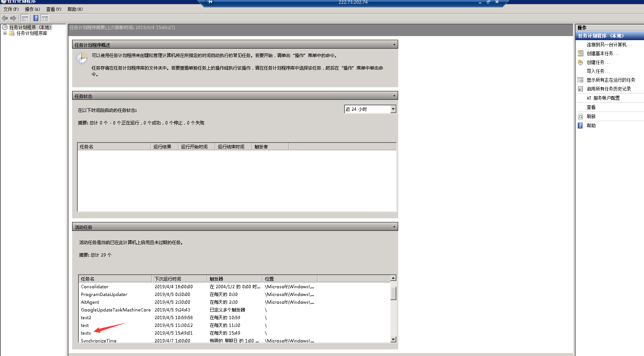Open the 文件(F) menu
This screenshot has width=644, height=356.
11,9
